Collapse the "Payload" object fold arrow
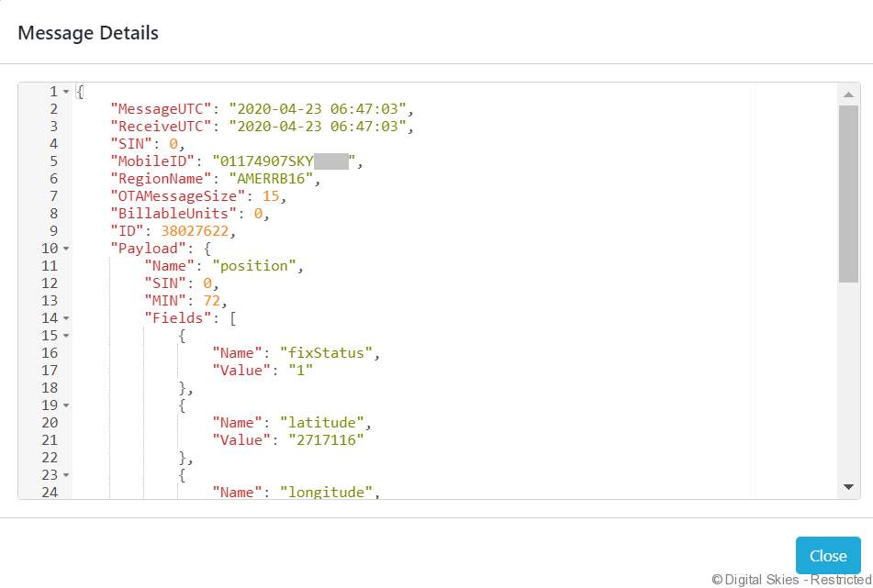Image resolution: width=873 pixels, height=588 pixels. click(66, 249)
